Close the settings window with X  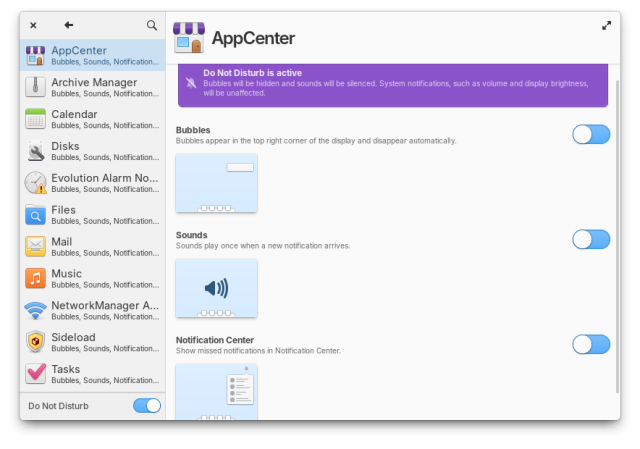coord(33,25)
